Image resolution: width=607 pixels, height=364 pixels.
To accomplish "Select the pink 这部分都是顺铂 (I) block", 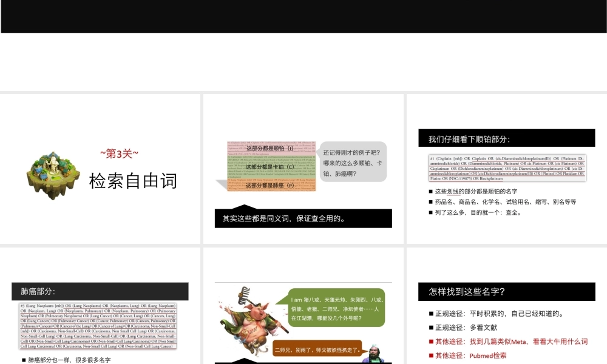I will 271,149.
